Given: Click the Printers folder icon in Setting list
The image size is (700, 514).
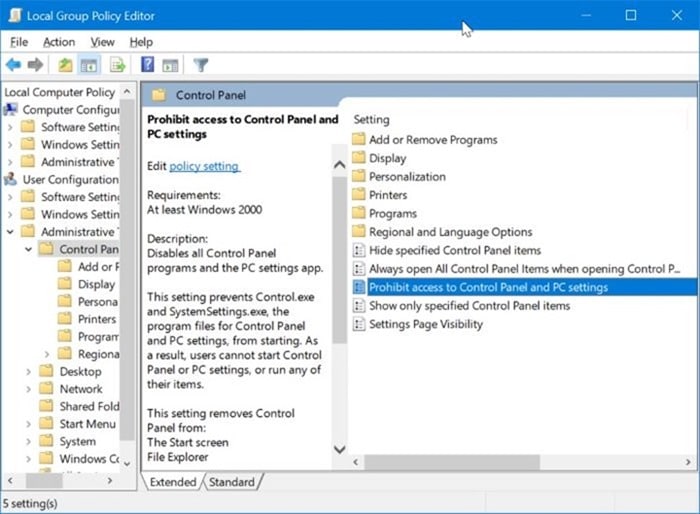Looking at the screenshot, I should [358, 194].
